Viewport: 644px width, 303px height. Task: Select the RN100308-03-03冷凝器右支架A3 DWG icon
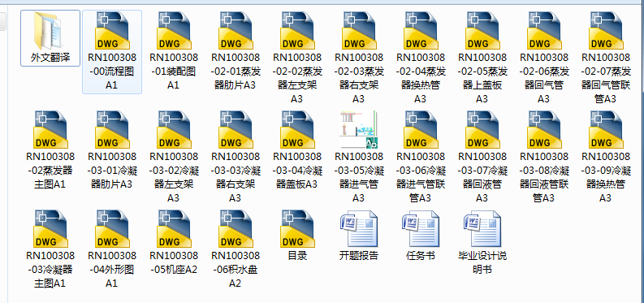click(x=236, y=130)
